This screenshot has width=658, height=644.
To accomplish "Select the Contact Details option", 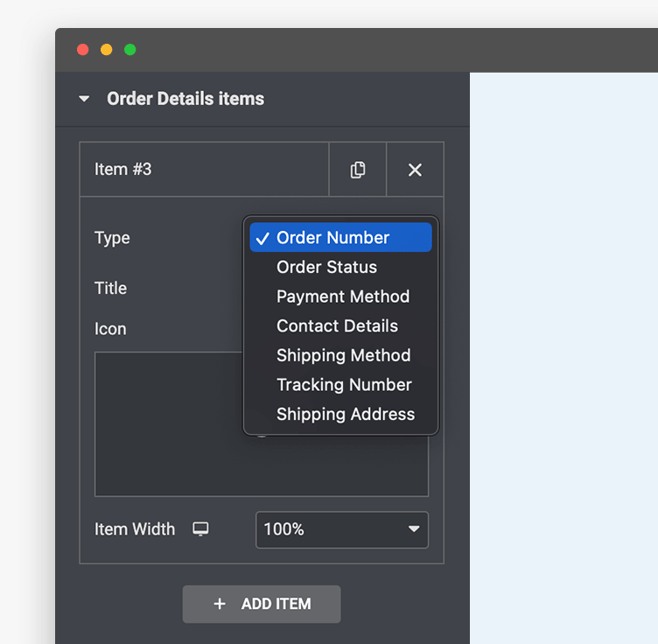I will 337,326.
